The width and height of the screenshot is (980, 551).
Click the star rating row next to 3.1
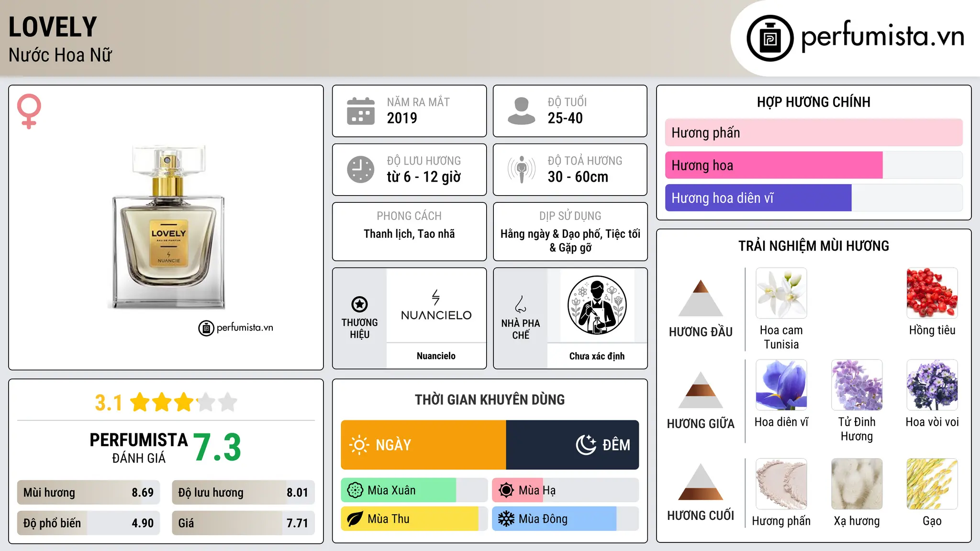click(x=184, y=402)
